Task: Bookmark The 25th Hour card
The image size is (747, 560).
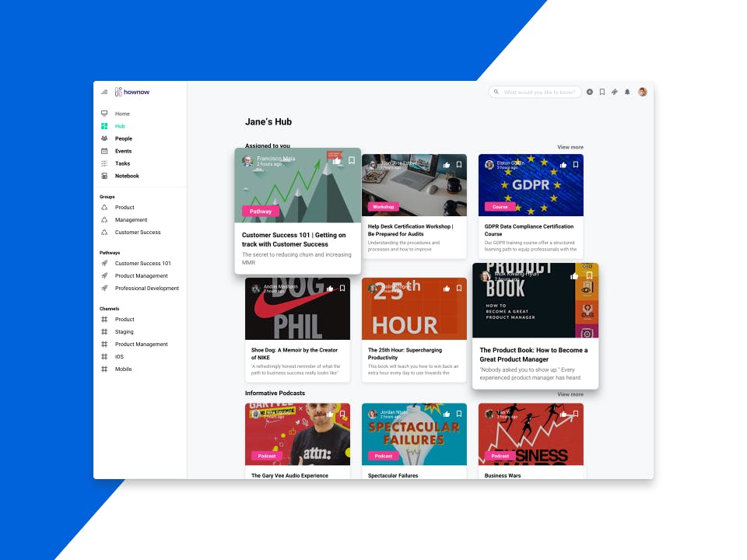Action: (459, 288)
